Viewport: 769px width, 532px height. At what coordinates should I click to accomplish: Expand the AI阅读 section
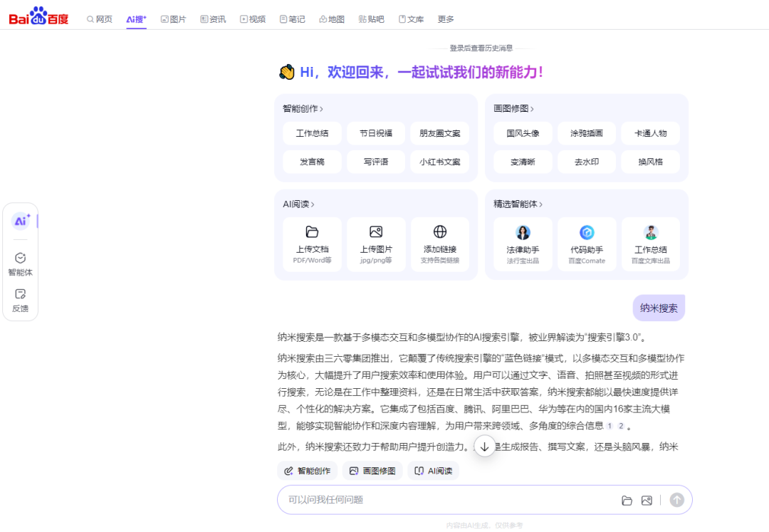[x=298, y=204]
